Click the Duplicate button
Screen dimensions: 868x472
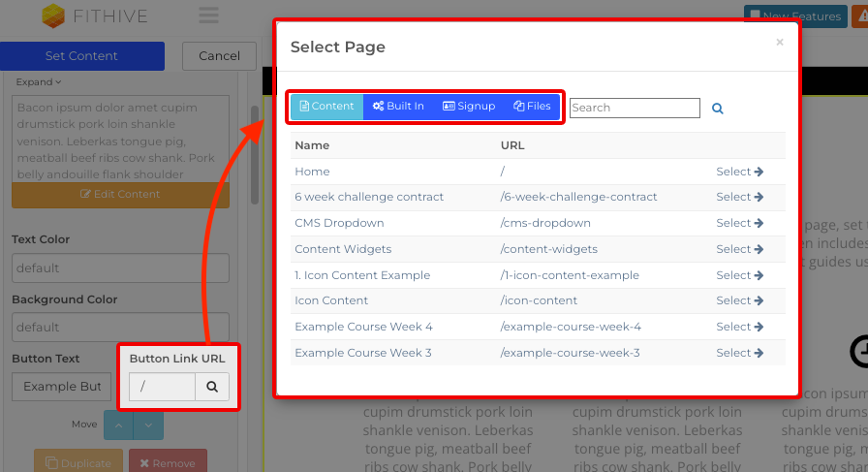click(78, 462)
